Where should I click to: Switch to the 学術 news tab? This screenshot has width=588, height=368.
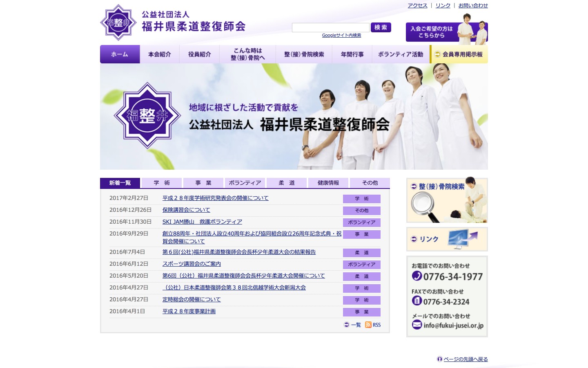(162, 183)
